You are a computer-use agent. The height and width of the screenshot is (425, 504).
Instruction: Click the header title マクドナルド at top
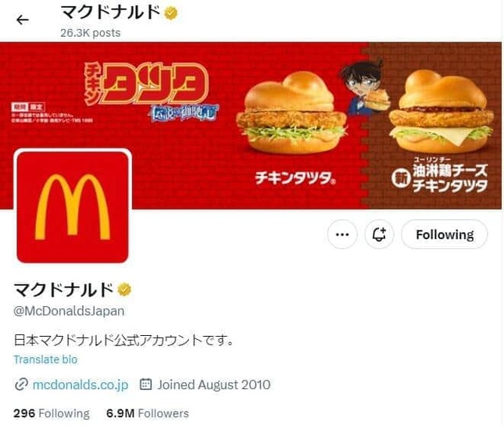coord(110,12)
